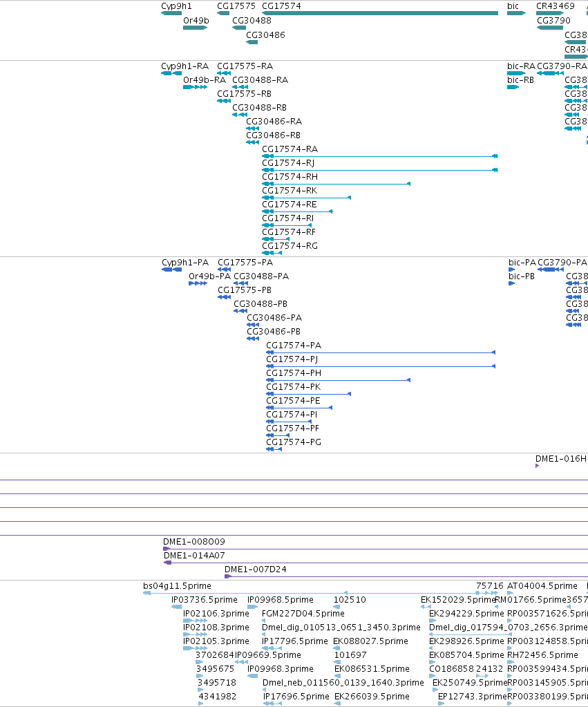Select the Cyp9h1 gene feature
The width and height of the screenshot is (588, 707).
171,13
